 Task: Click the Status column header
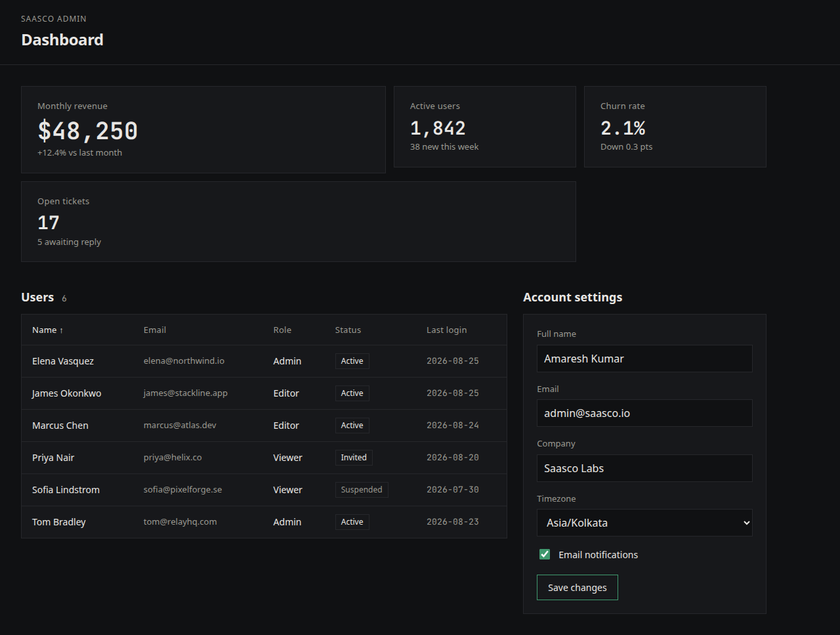(348, 330)
